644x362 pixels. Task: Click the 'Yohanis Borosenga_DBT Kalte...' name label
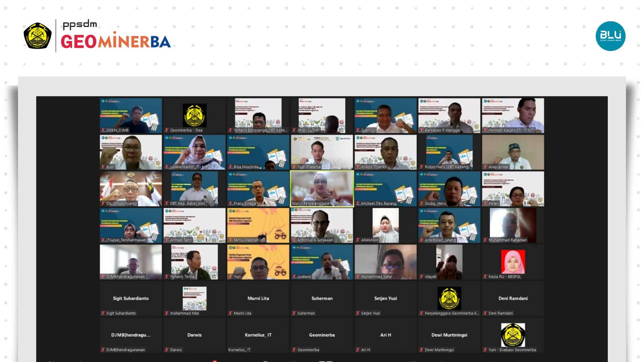click(260, 130)
